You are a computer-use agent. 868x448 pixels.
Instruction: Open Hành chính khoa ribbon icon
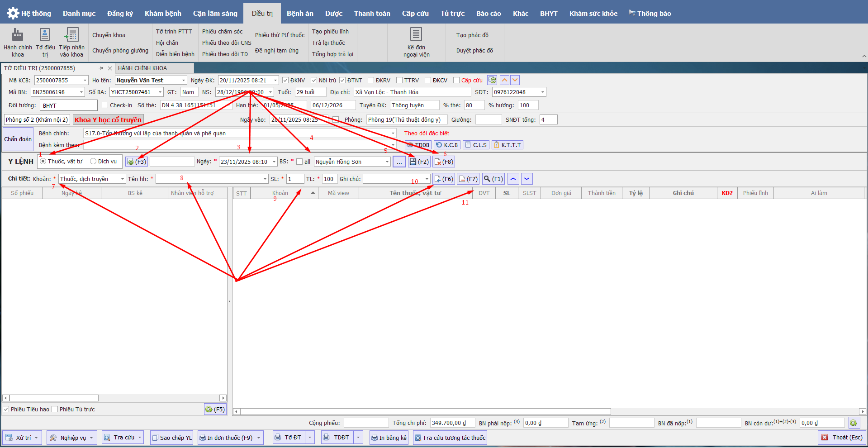coord(18,35)
